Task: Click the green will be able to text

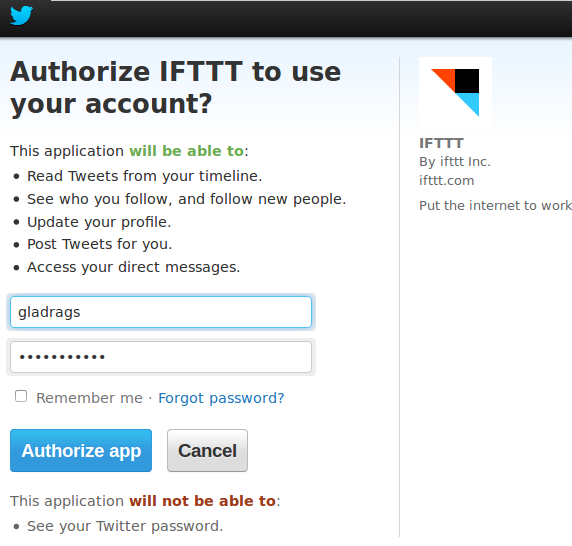Action: coord(186,151)
